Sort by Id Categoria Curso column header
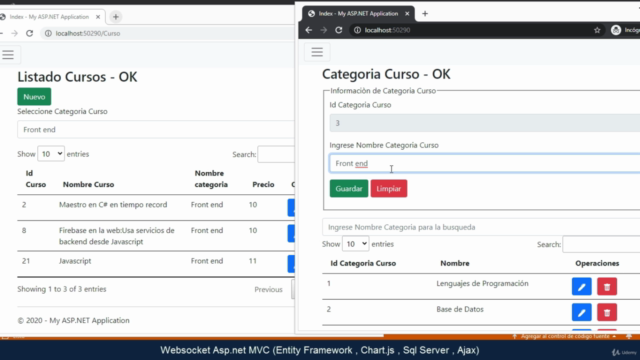 coord(363,263)
